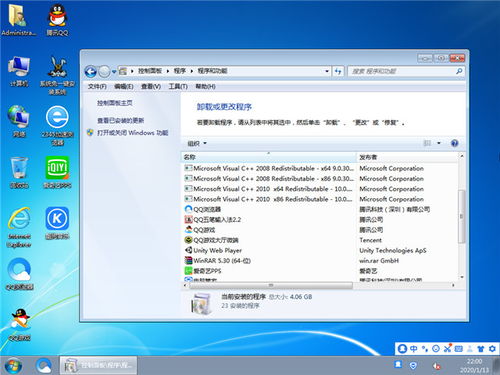Click the help question mark icon
The height and width of the screenshot is (375, 500).
pos(454,143)
